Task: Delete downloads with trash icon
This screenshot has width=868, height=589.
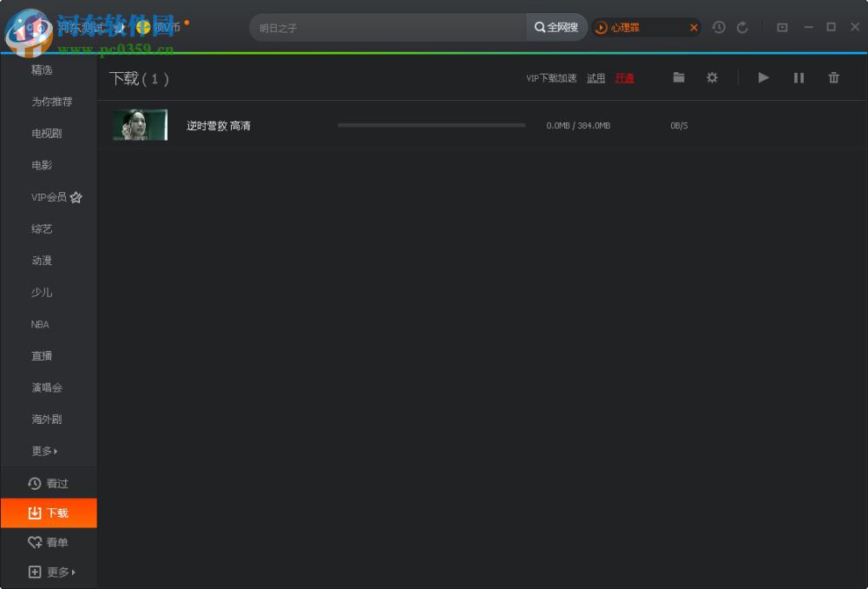Action: (833, 77)
